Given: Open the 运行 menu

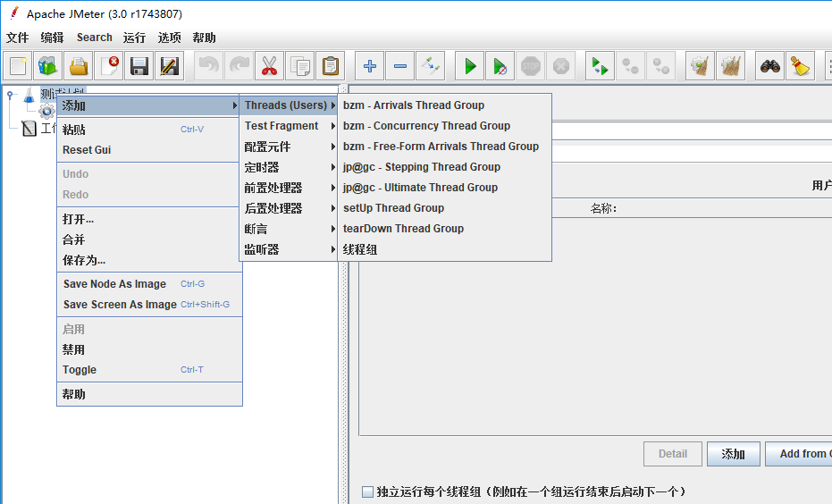Looking at the screenshot, I should pyautogui.click(x=134, y=38).
